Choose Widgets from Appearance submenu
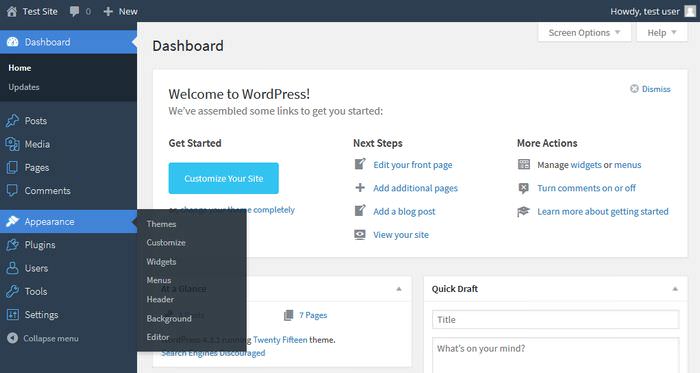 coord(161,261)
